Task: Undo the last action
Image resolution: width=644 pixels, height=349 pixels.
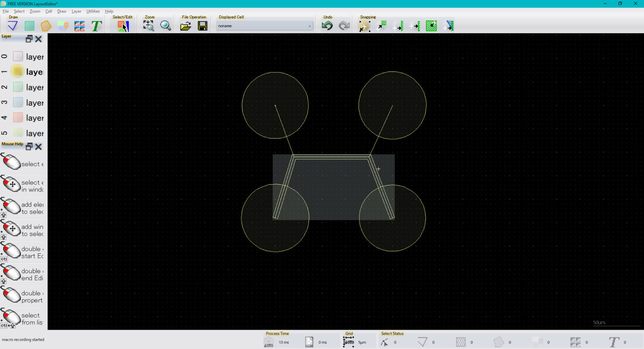Action: [327, 26]
